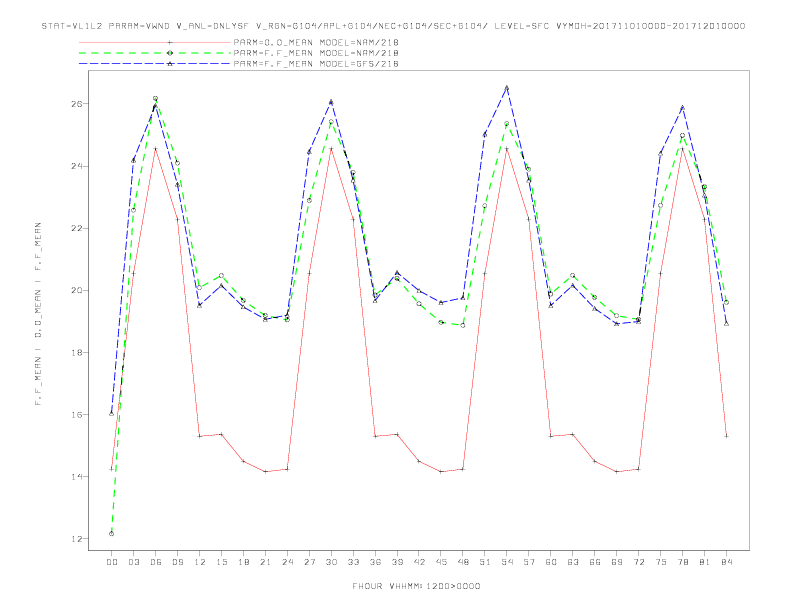Click x-axis forecast hour label 81
Viewport: 792px width, 612px height.
[x=705, y=562]
